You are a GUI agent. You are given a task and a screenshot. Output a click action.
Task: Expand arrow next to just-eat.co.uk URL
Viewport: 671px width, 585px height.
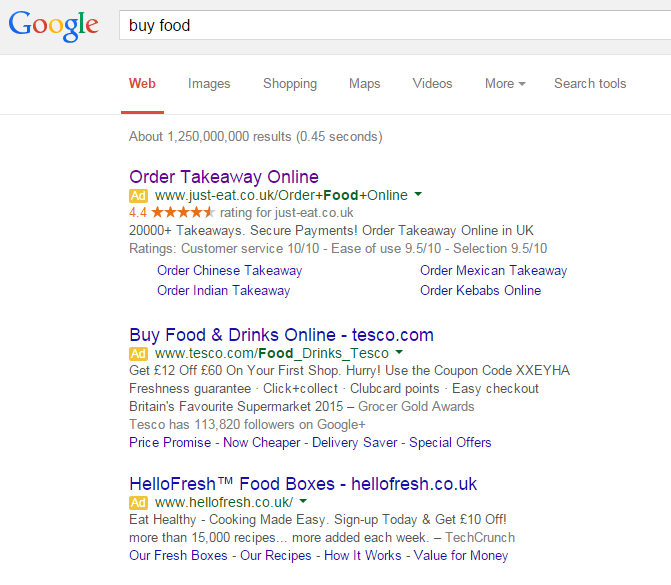click(x=418, y=194)
